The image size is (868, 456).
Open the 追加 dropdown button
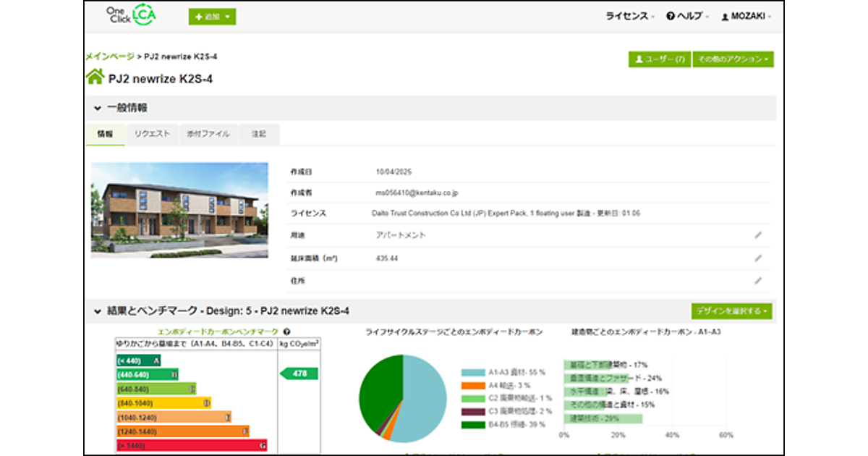pyautogui.click(x=212, y=17)
